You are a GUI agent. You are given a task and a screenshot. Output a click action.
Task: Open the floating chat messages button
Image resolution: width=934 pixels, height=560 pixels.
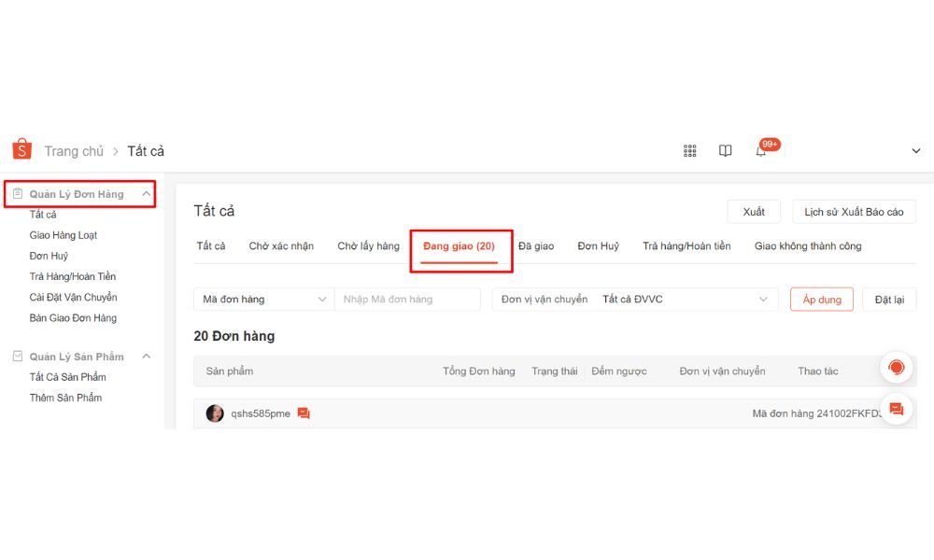pos(896,409)
